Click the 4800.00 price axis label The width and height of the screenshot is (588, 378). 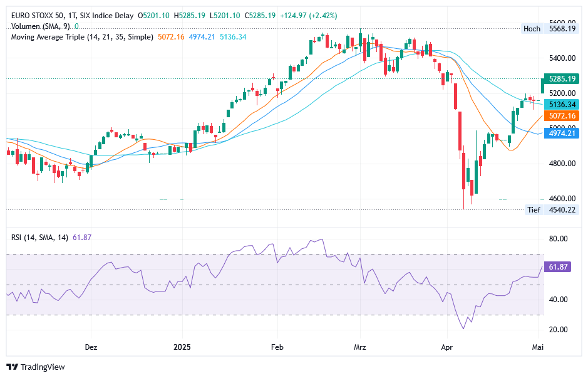pyautogui.click(x=562, y=163)
